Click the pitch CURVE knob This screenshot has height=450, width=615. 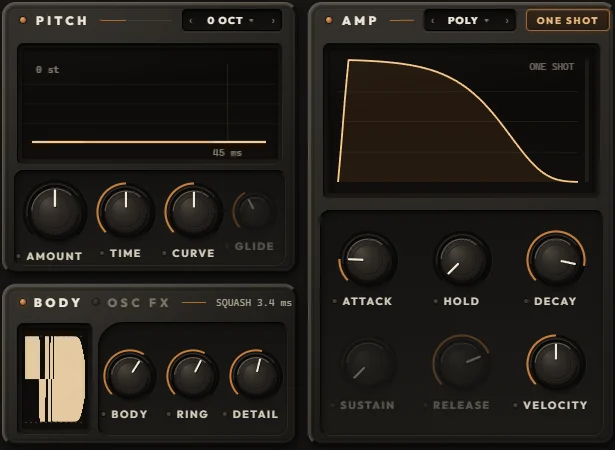(194, 210)
